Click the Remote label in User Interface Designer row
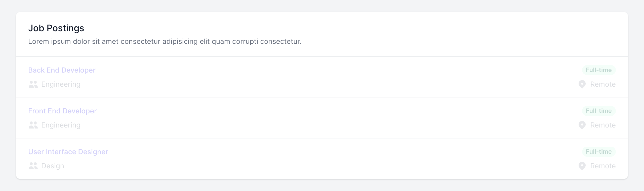Image resolution: width=644 pixels, height=191 pixels. [x=603, y=166]
